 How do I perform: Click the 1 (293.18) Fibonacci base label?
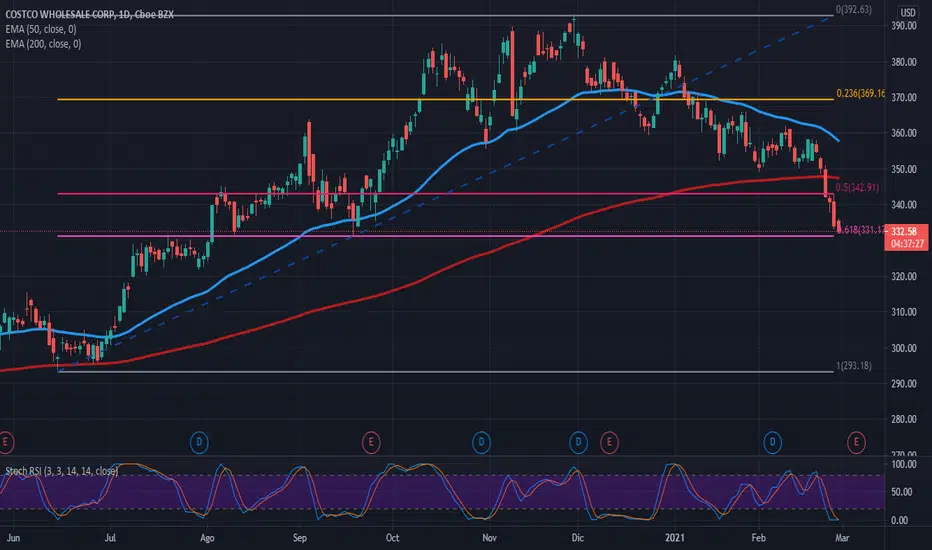tap(854, 366)
